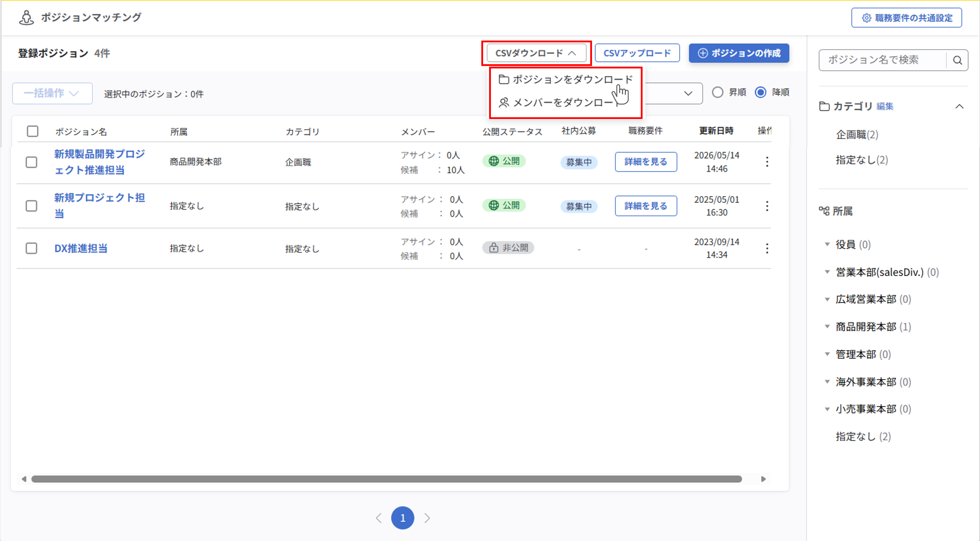Click the folder icon beside カテゴリ
Image resolution: width=980 pixels, height=541 pixels.
click(824, 106)
